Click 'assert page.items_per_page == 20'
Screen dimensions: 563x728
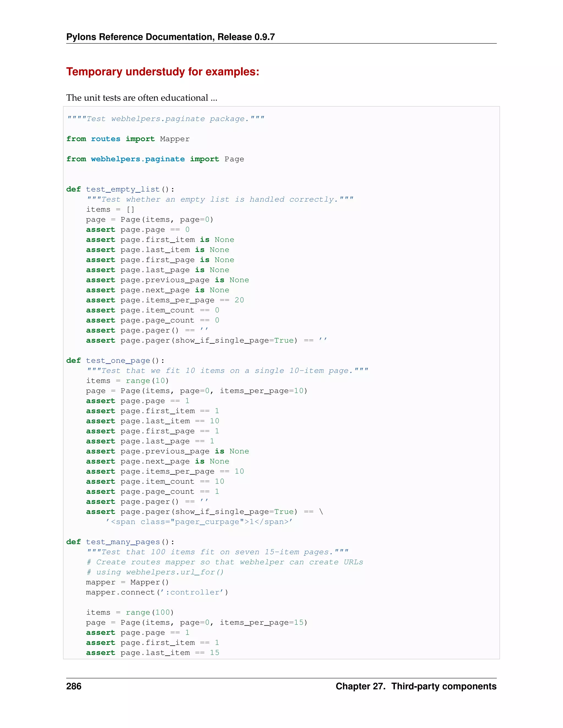point(165,300)
